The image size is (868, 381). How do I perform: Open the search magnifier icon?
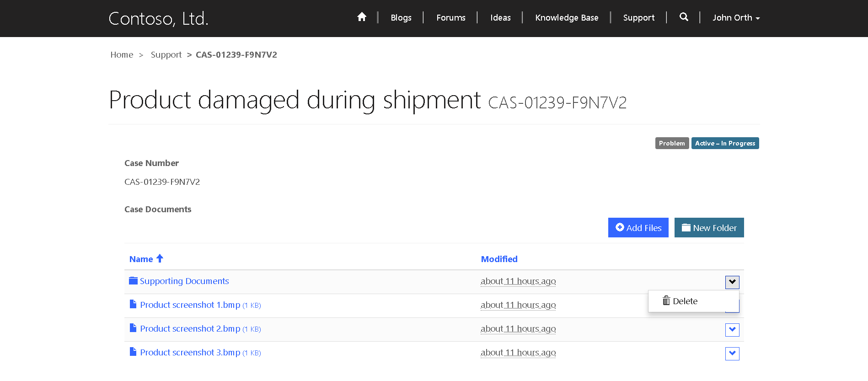[x=684, y=17]
